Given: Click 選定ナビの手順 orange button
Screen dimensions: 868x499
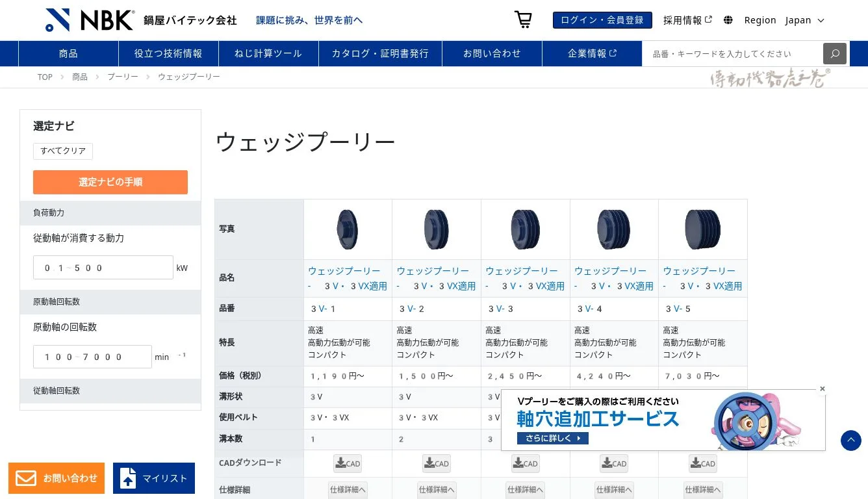Looking at the screenshot, I should coord(110,182).
